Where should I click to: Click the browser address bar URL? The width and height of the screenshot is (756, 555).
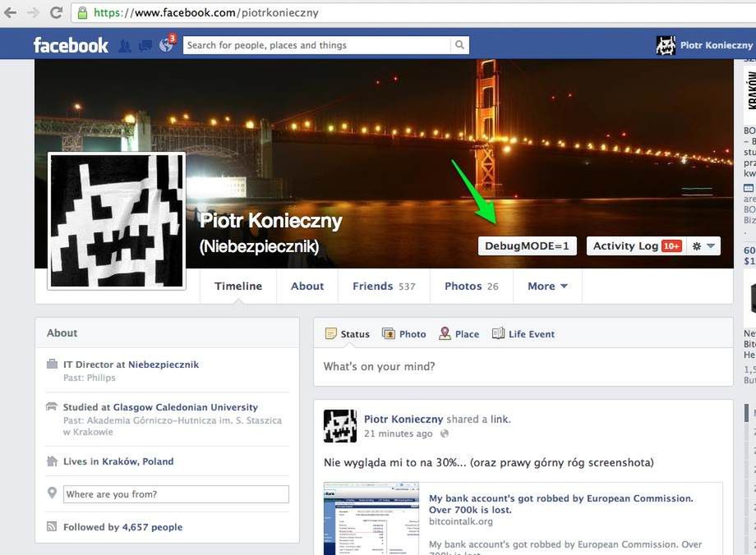[x=206, y=12]
